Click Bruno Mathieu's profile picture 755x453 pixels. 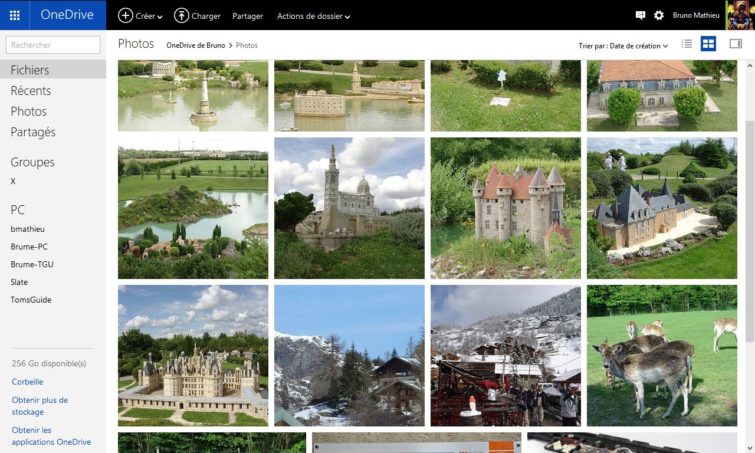(739, 15)
